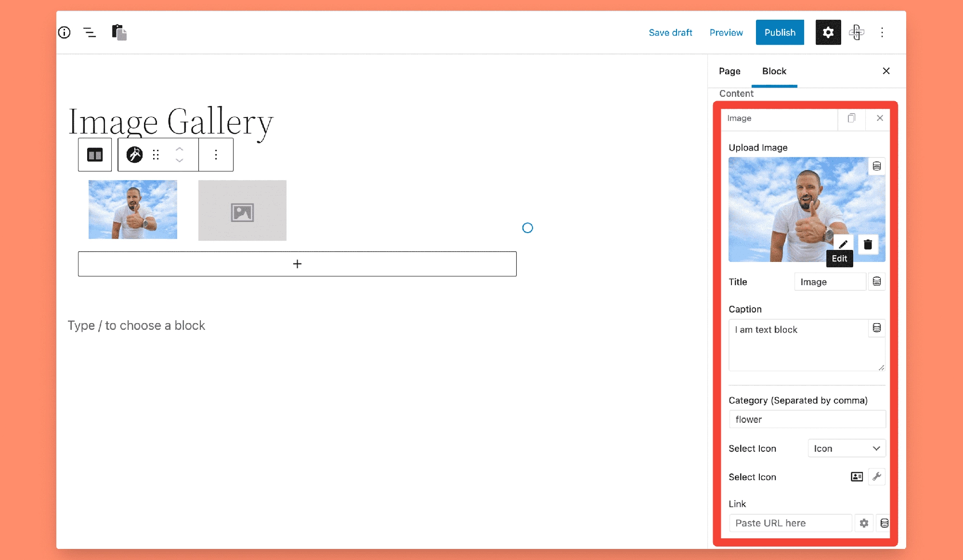Click the Category input field

click(x=806, y=418)
